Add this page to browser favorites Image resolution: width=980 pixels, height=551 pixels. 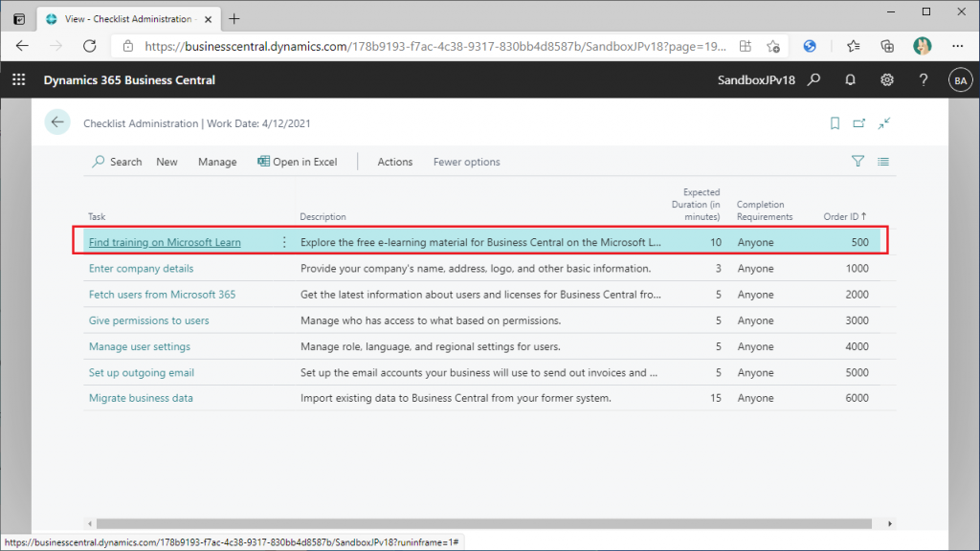773,46
